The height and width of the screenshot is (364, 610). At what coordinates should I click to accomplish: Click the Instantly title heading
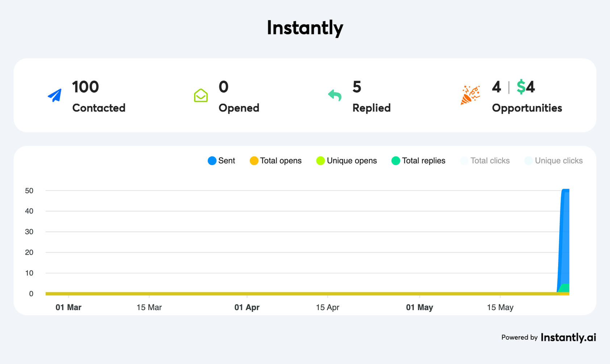click(305, 28)
